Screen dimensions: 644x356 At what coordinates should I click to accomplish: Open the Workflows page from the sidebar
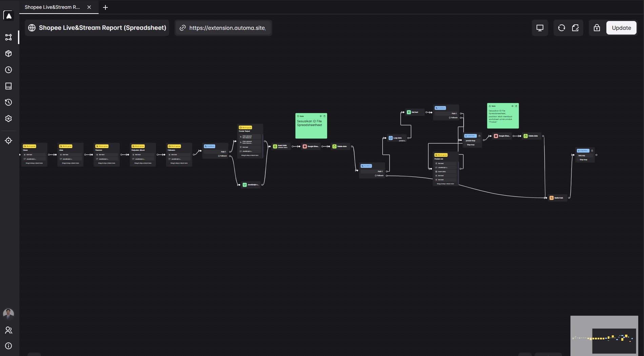(8, 37)
